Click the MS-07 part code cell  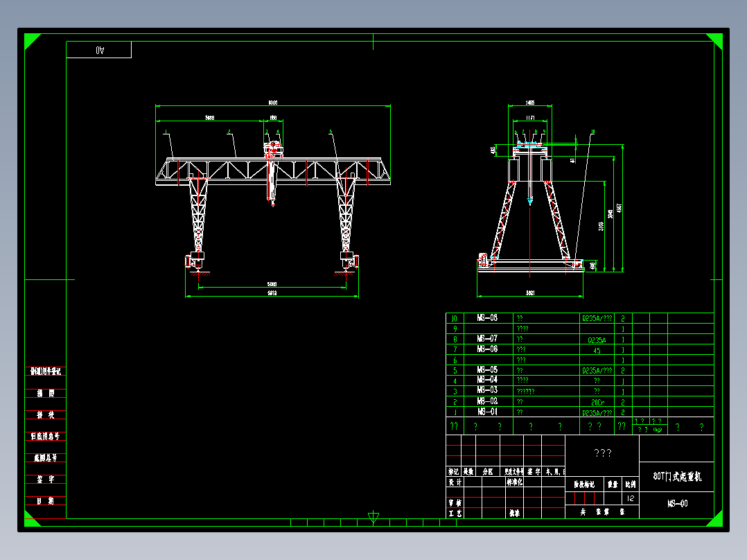[487, 338]
